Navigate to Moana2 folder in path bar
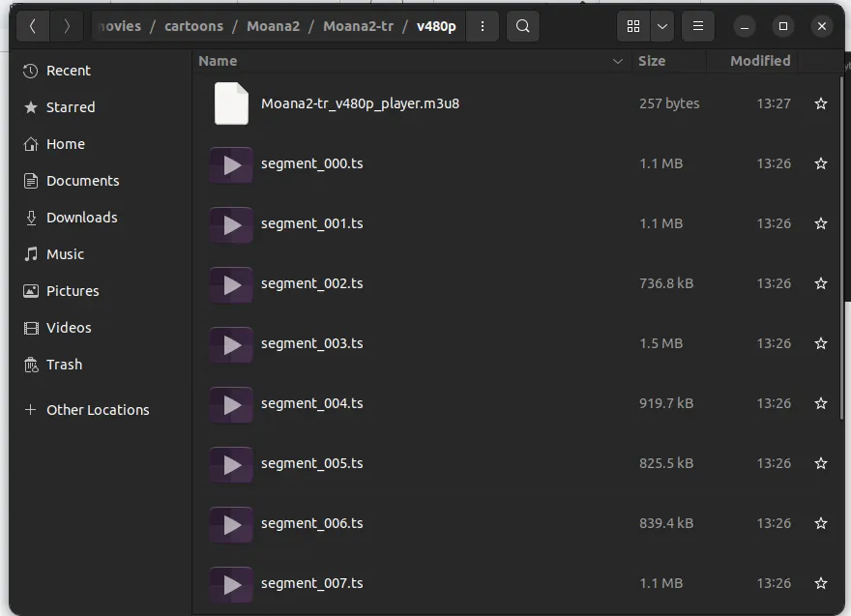851x616 pixels. (x=273, y=26)
